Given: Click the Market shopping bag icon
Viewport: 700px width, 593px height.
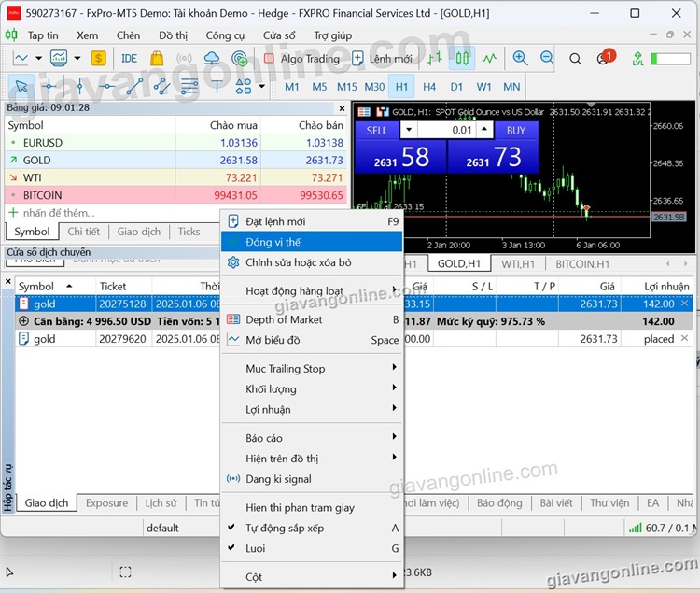Looking at the screenshot, I should [x=156, y=58].
